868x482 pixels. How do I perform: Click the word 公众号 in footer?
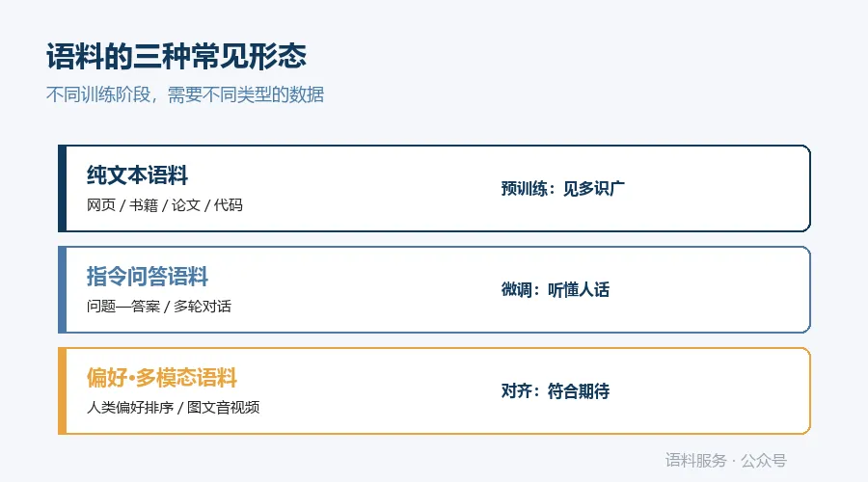[764, 461]
